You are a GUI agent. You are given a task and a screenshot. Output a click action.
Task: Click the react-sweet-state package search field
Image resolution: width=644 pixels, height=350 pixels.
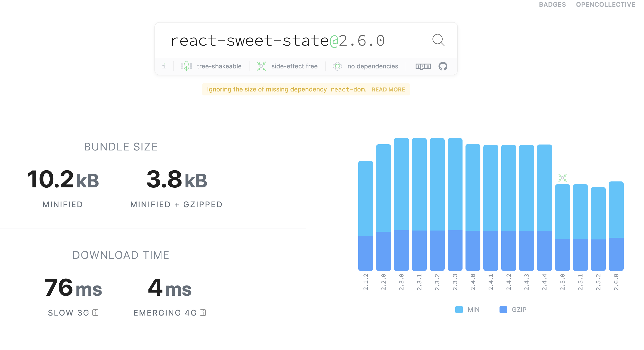click(278, 41)
